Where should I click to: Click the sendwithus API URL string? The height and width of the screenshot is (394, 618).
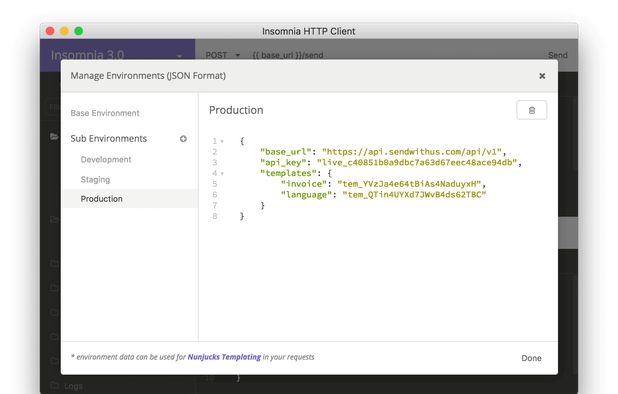point(412,152)
